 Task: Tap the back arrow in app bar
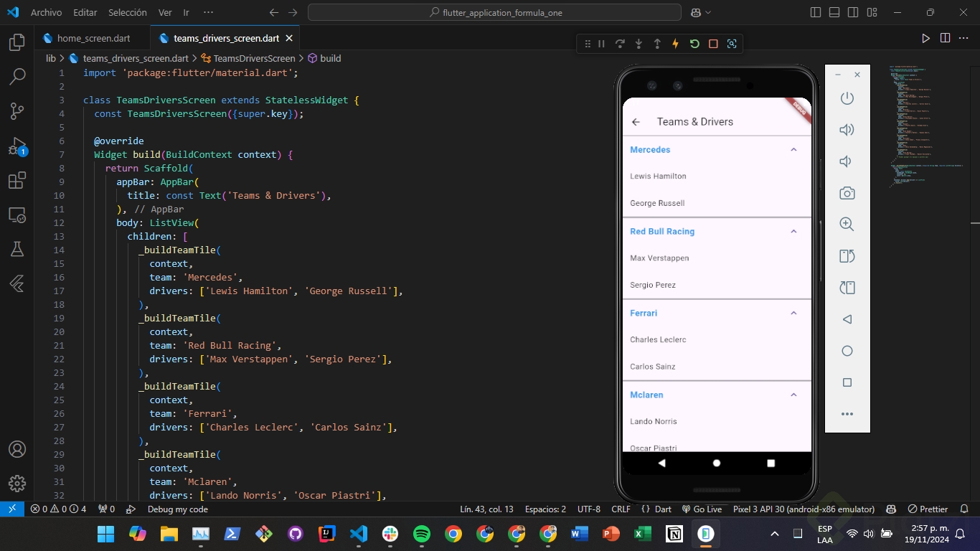pyautogui.click(x=636, y=122)
